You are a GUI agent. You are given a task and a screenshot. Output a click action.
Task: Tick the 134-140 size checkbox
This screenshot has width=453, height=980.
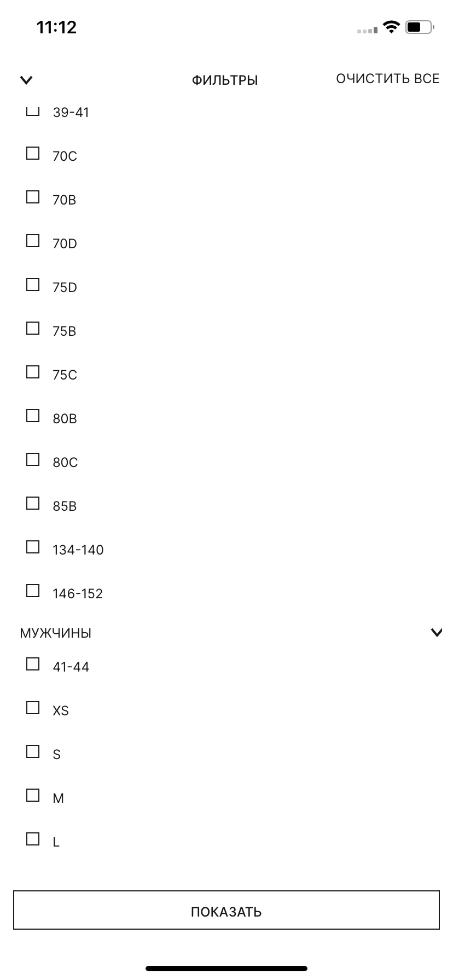coord(33,547)
